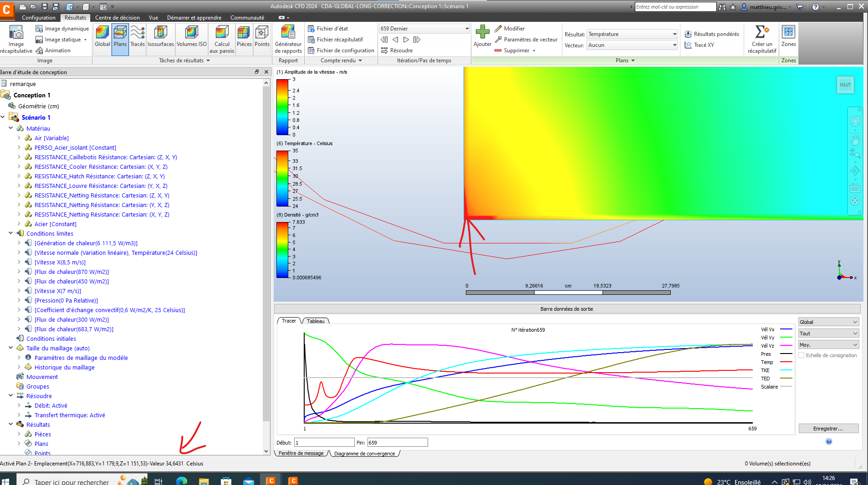Open Windows Start menu
This screenshot has height=485, width=868.
[x=5, y=481]
